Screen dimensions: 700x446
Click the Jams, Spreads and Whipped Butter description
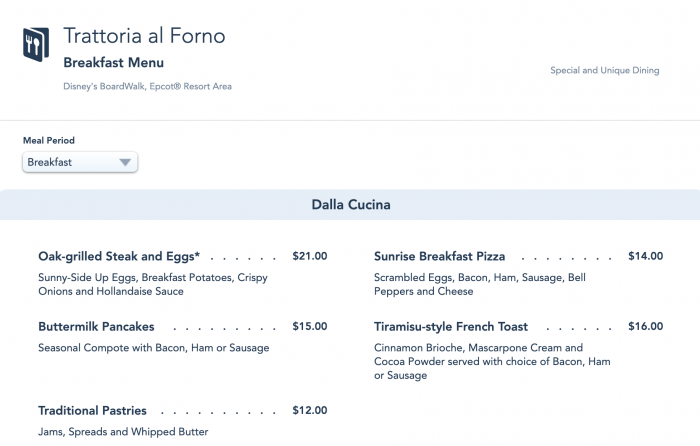[x=123, y=432]
